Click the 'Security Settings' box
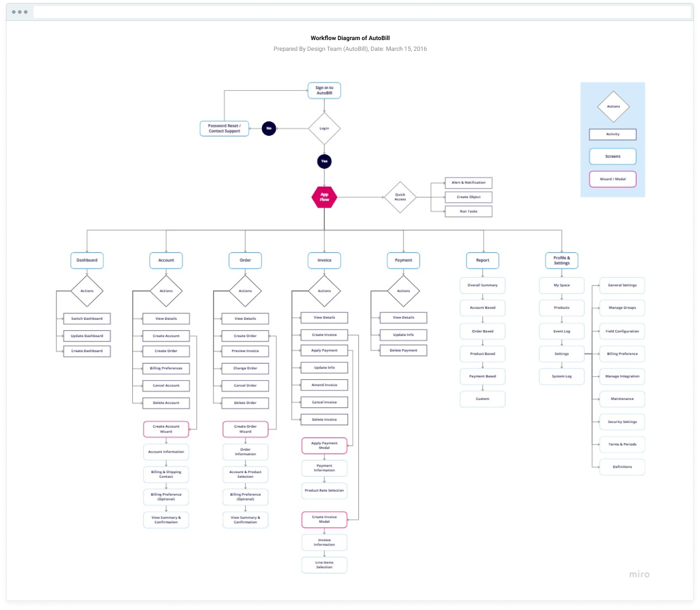The height and width of the screenshot is (610, 700). pos(622,422)
